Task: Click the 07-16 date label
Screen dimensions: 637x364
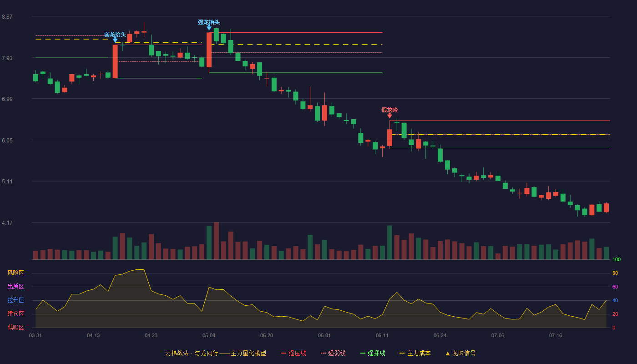Action: click(x=556, y=335)
